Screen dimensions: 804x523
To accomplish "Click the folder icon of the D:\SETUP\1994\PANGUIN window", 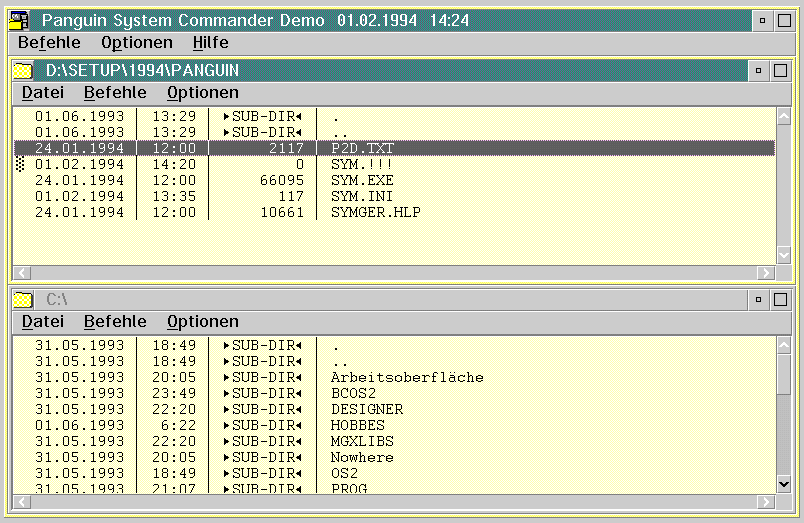I will [23, 70].
